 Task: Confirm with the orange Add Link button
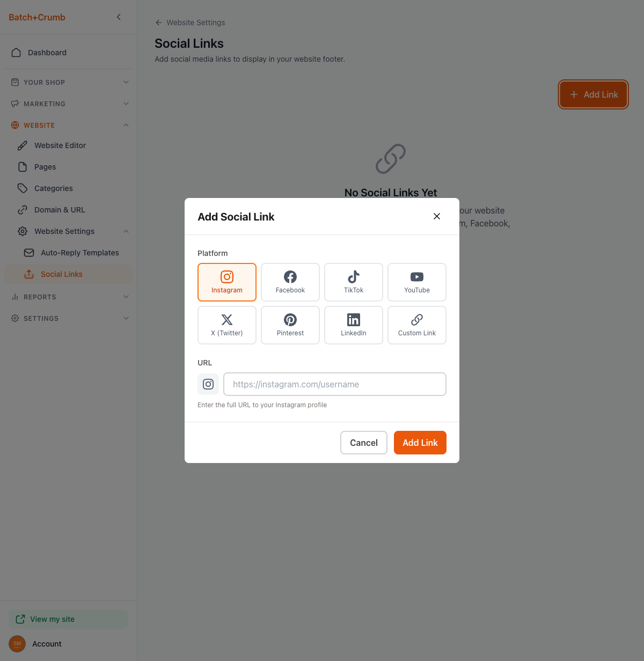[x=420, y=443]
